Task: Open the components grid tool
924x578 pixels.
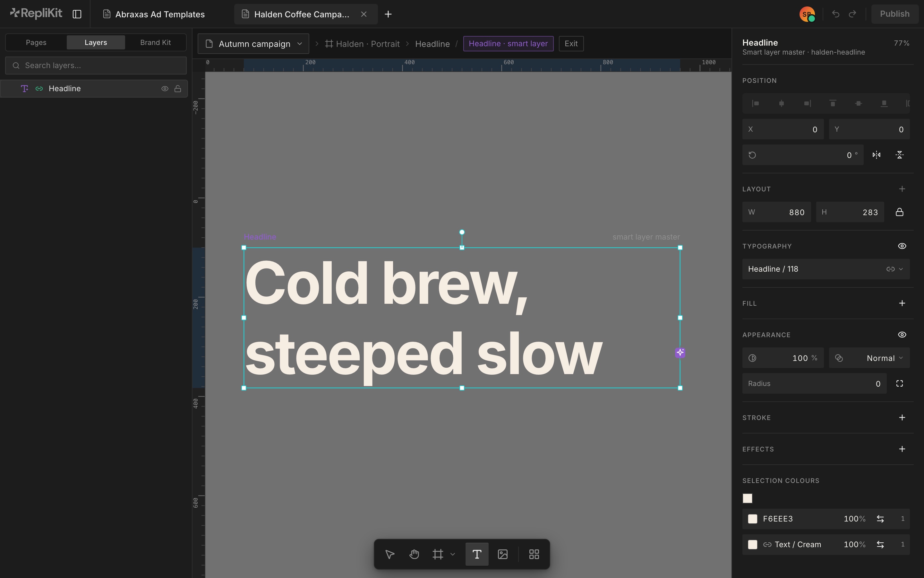Action: 534,554
